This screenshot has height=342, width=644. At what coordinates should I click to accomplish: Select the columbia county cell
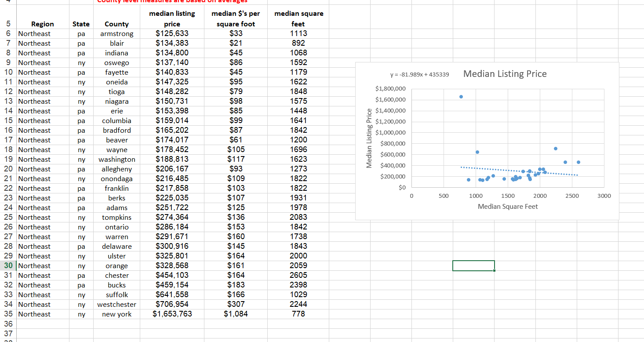point(116,121)
